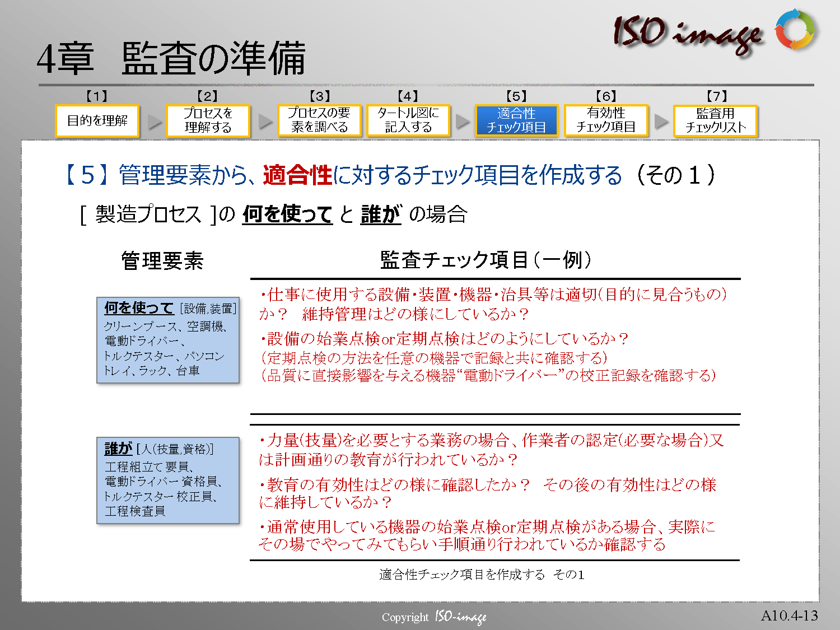
Task: Open step 4 box タートル図に記入する
Action: (x=408, y=121)
